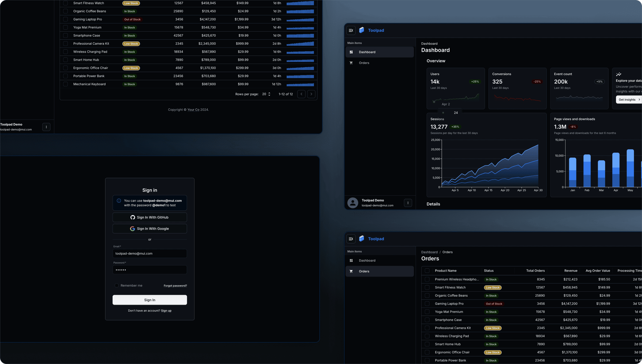Click the Google icon on sign-in button
Screen dimensions: 642x364
pos(133,229)
